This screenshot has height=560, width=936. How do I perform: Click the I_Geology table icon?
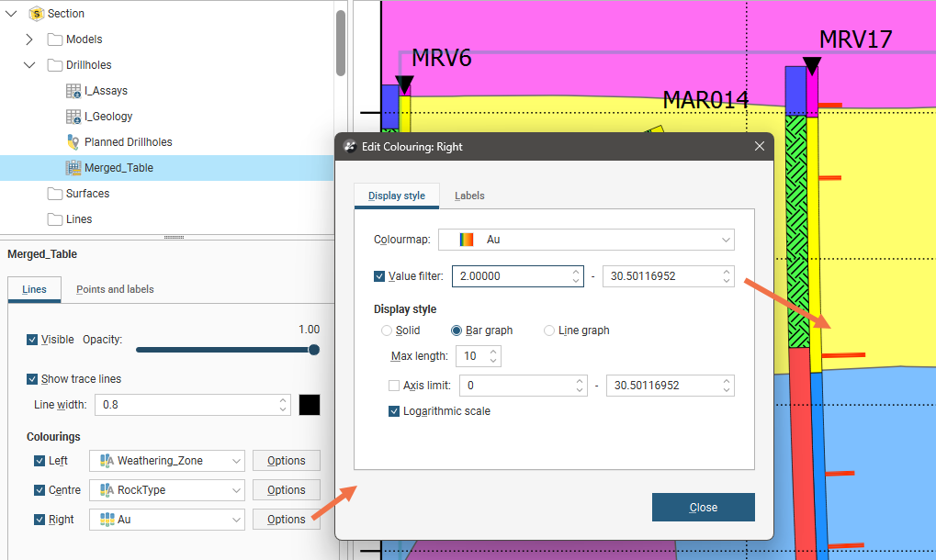pyautogui.click(x=73, y=117)
